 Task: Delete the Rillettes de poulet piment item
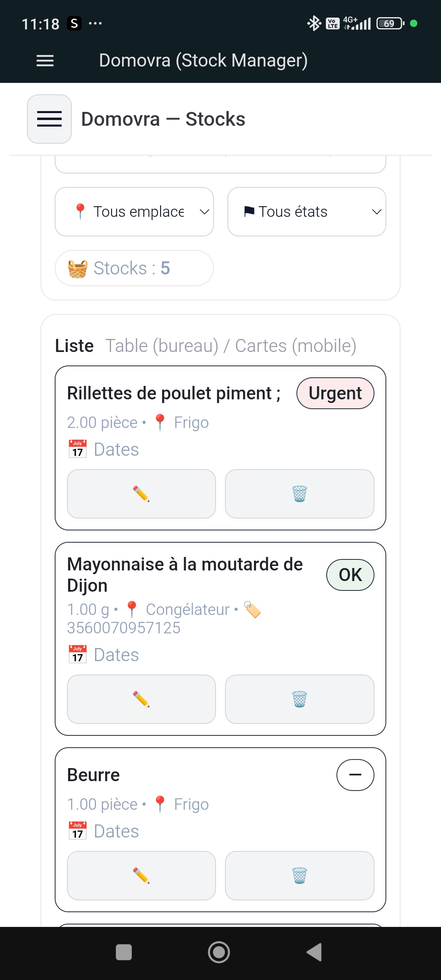[299, 494]
